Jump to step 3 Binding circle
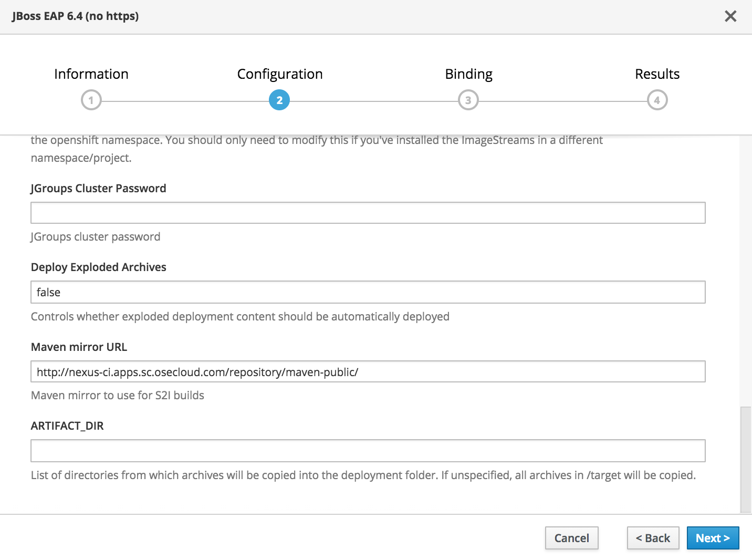Viewport: 752px width, 560px height. pos(468,100)
